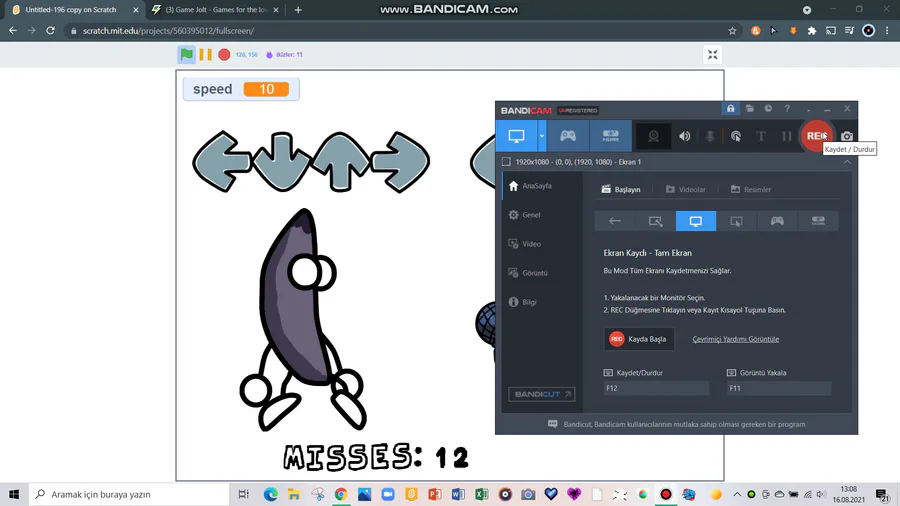The width and height of the screenshot is (900, 506).
Task: Click Bandicam lock icon in title bar
Action: tap(730, 108)
